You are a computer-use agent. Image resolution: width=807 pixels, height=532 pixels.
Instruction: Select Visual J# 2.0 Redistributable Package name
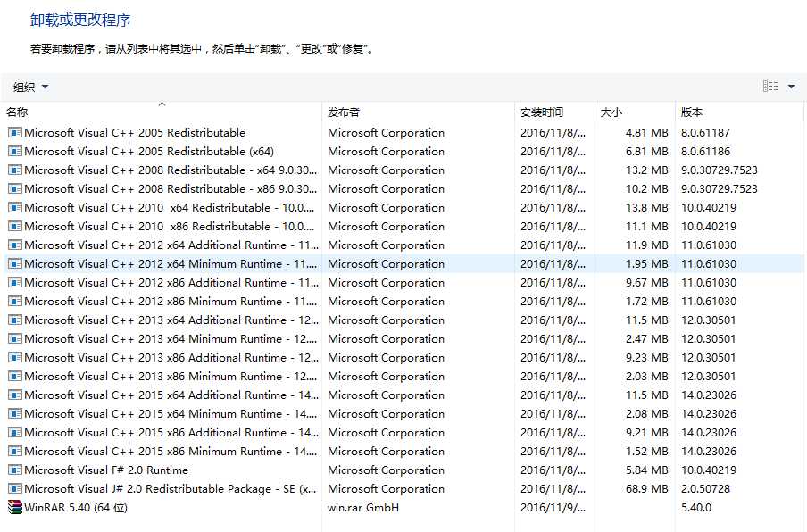pos(171,489)
